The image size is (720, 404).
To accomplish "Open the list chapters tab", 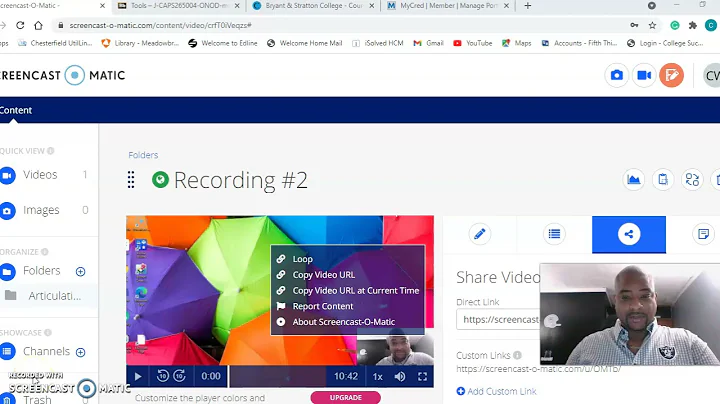I will (x=554, y=234).
